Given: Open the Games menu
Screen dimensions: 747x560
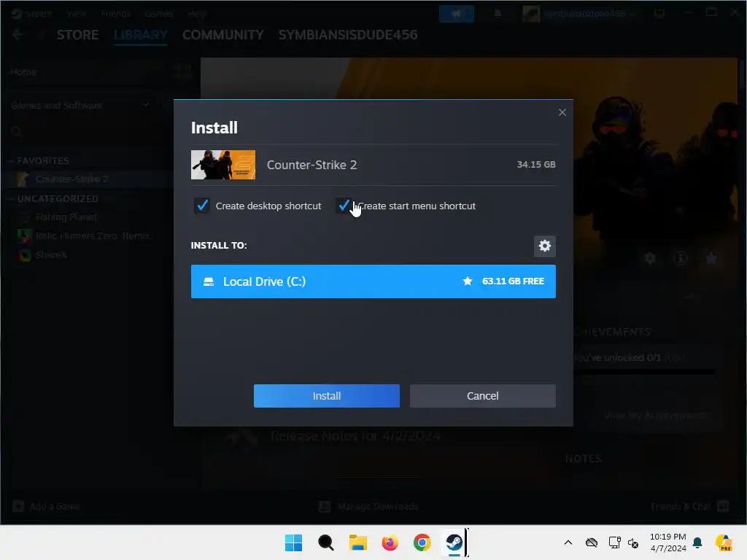Looking at the screenshot, I should click(x=159, y=13).
